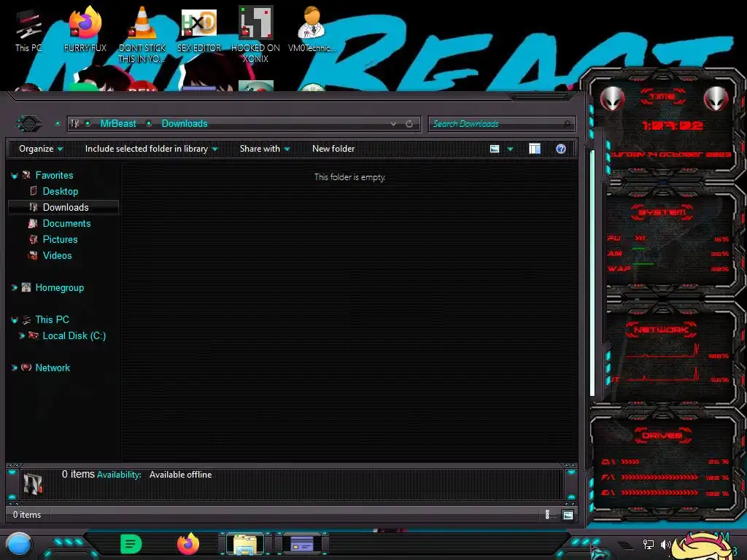Select This PC in the navigation pane

point(52,320)
